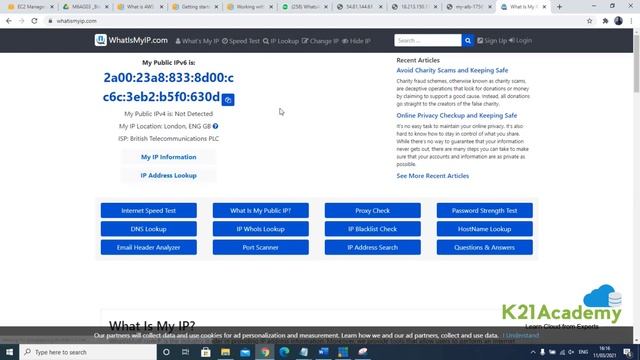Open What's My IP nav item
The height and width of the screenshot is (360, 640).
pyautogui.click(x=197, y=41)
